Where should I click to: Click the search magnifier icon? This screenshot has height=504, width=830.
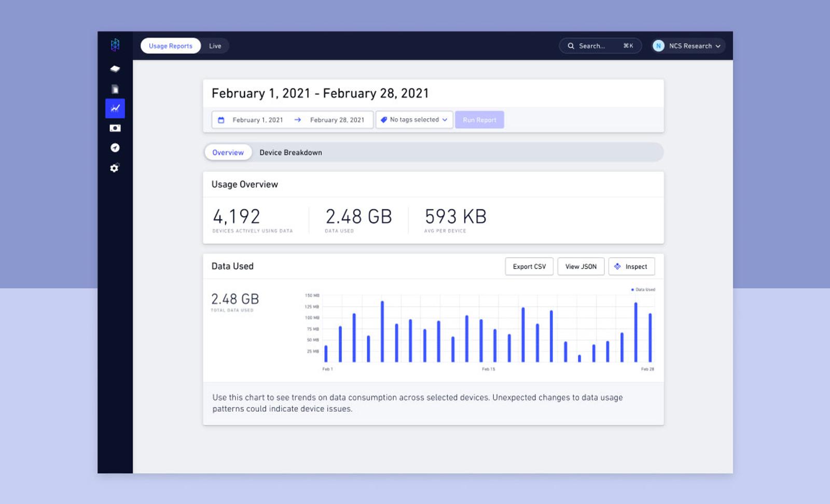(571, 46)
